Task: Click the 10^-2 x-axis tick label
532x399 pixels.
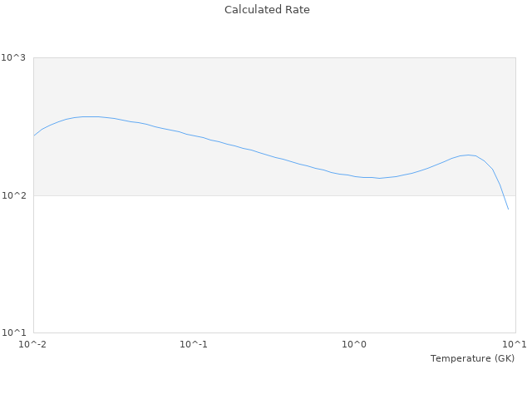Action: pyautogui.click(x=33, y=344)
